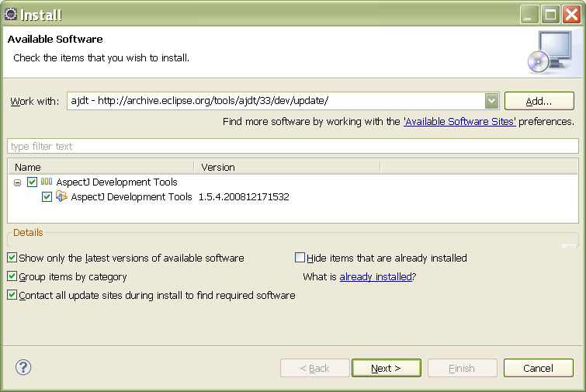
Task: Uncheck Contact all update sites during install
Action: 12,295
